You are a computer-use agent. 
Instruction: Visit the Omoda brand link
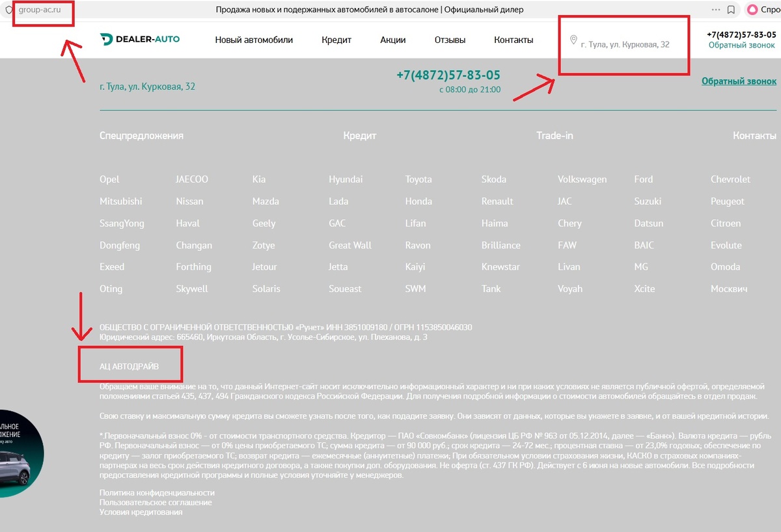[x=725, y=267]
